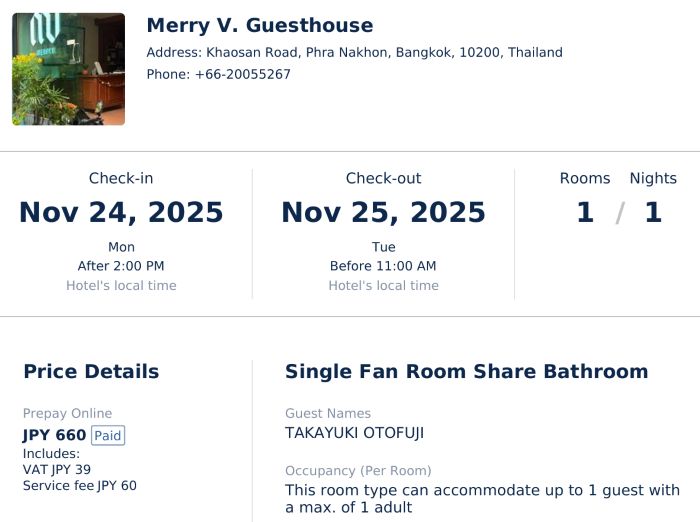Click the After 2:00 PM check-in time
700x522 pixels.
tap(121, 266)
